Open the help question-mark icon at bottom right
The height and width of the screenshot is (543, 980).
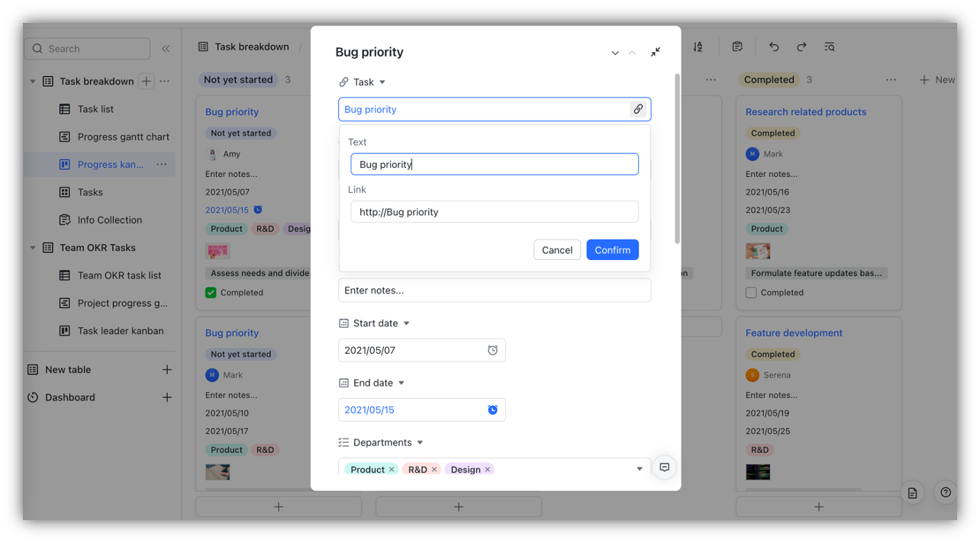click(945, 492)
